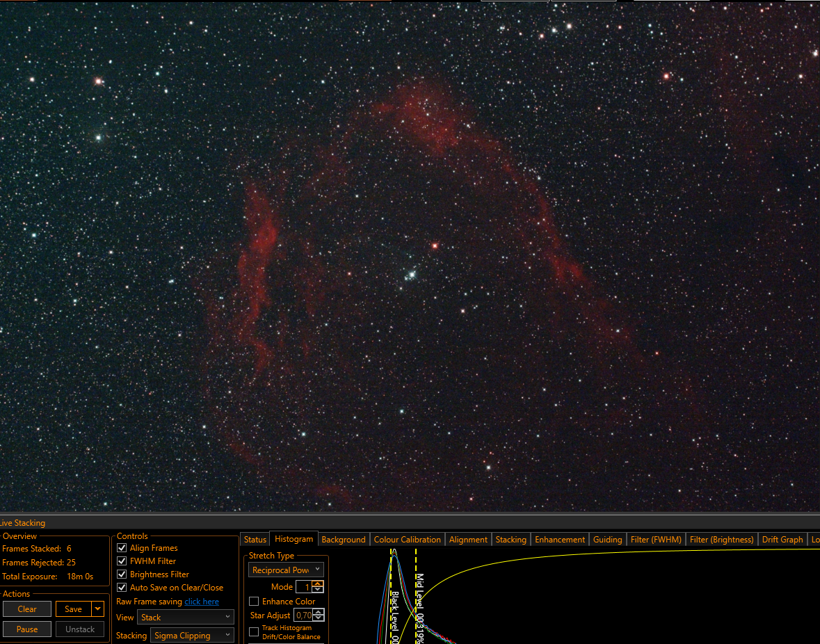Open the Stacking Sigma Clipping dropdown
Image resolution: width=820 pixels, height=644 pixels.
[192, 636]
